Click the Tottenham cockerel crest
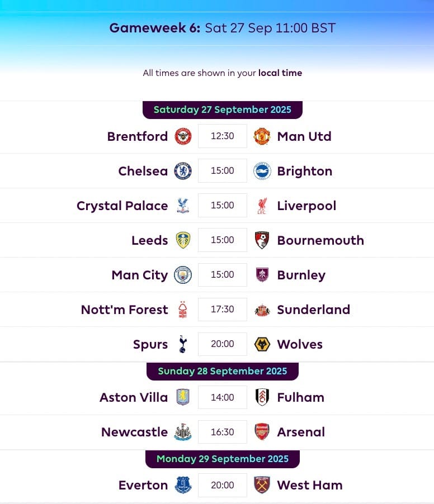 point(183,344)
